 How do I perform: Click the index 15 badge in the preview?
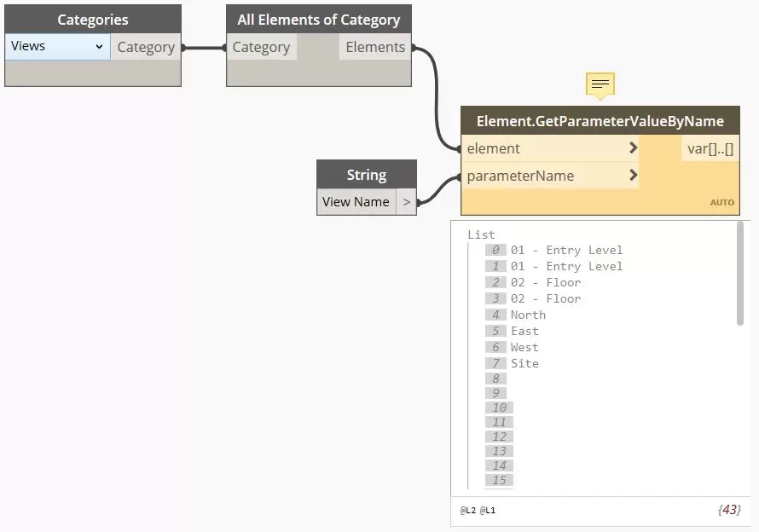(x=499, y=480)
